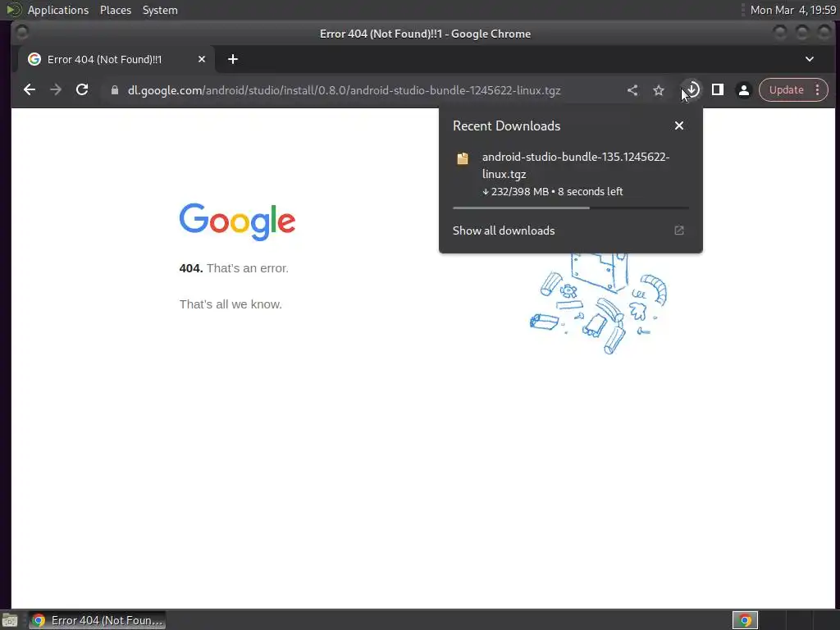Viewport: 840px width, 630px height.
Task: Click the Chrome icon in the bottom-right tray
Action: pyautogui.click(x=745, y=620)
